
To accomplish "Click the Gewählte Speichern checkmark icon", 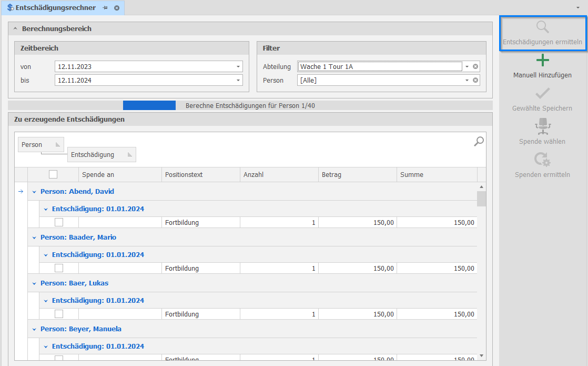I will pos(542,94).
